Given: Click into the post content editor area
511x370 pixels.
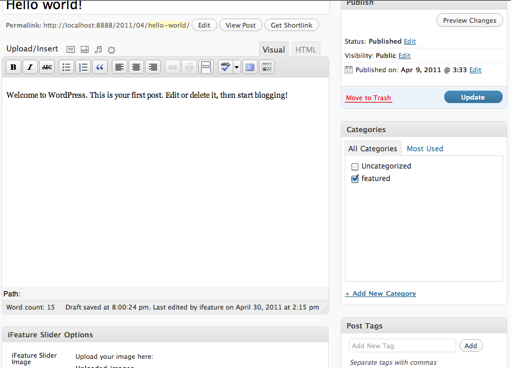Looking at the screenshot, I should pyautogui.click(x=166, y=183).
